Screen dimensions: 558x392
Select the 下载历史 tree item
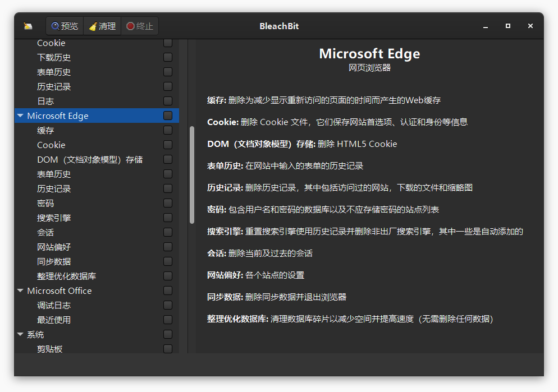pyautogui.click(x=54, y=58)
